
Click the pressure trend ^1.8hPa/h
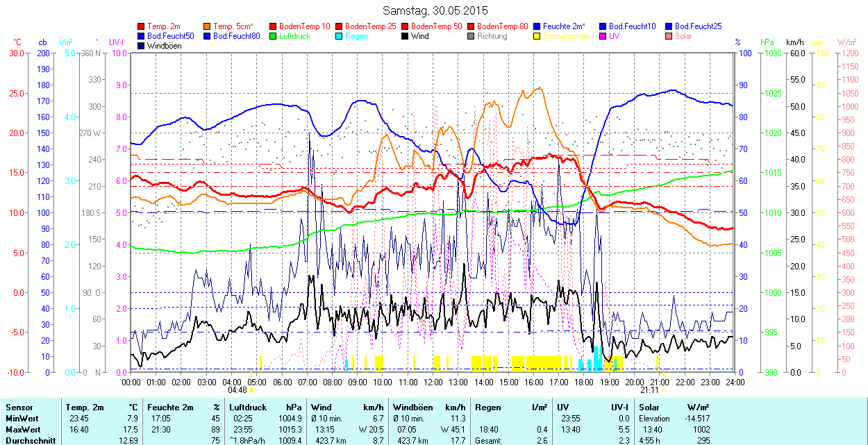[x=247, y=440]
